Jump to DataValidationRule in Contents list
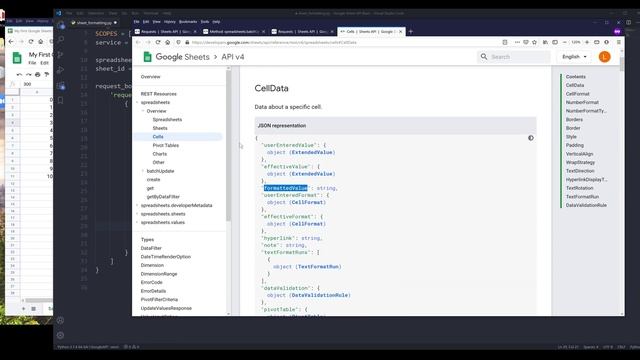The image size is (640, 360). [586, 205]
